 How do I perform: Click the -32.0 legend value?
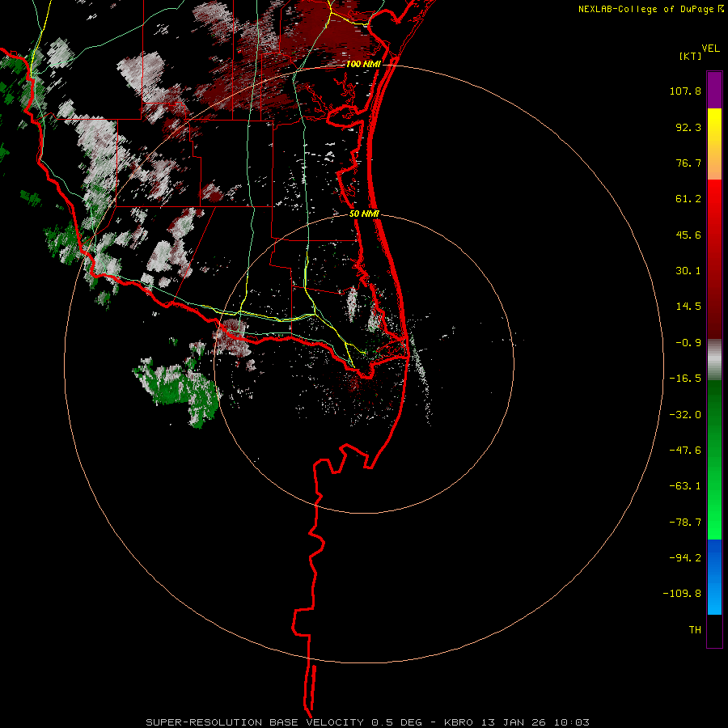click(685, 415)
